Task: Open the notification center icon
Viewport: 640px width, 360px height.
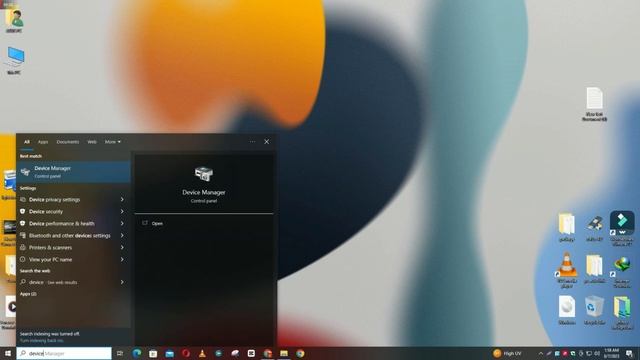Action: pyautogui.click(x=629, y=353)
